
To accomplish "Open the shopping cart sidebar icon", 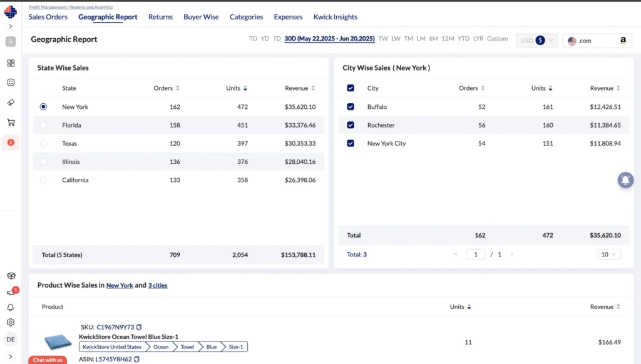I will click(x=11, y=122).
